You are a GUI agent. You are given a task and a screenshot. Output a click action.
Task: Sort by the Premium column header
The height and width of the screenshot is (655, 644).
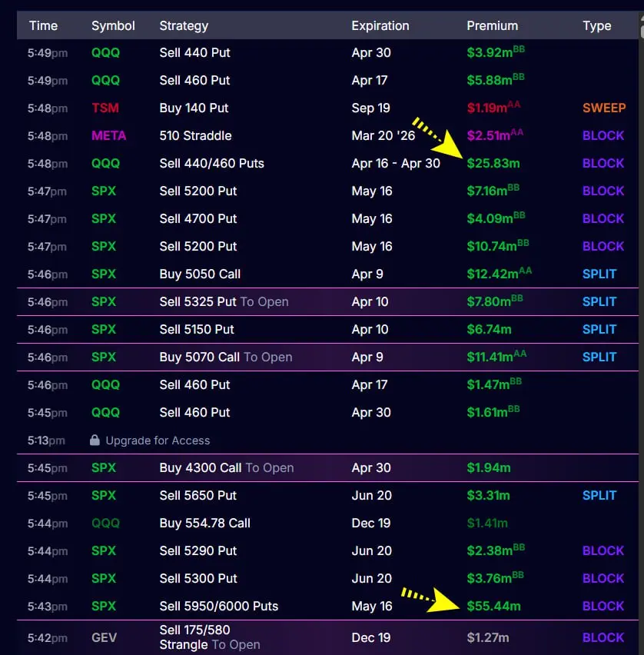coord(492,25)
